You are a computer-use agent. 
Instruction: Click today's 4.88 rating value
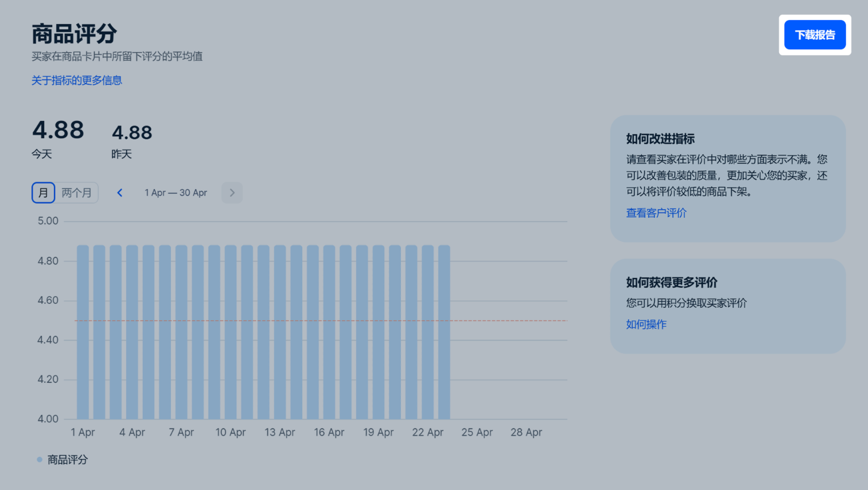pyautogui.click(x=58, y=130)
